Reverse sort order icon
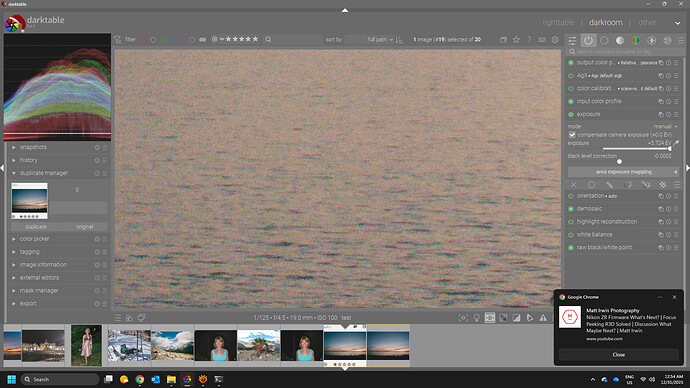This screenshot has width=690, height=388. click(x=400, y=40)
